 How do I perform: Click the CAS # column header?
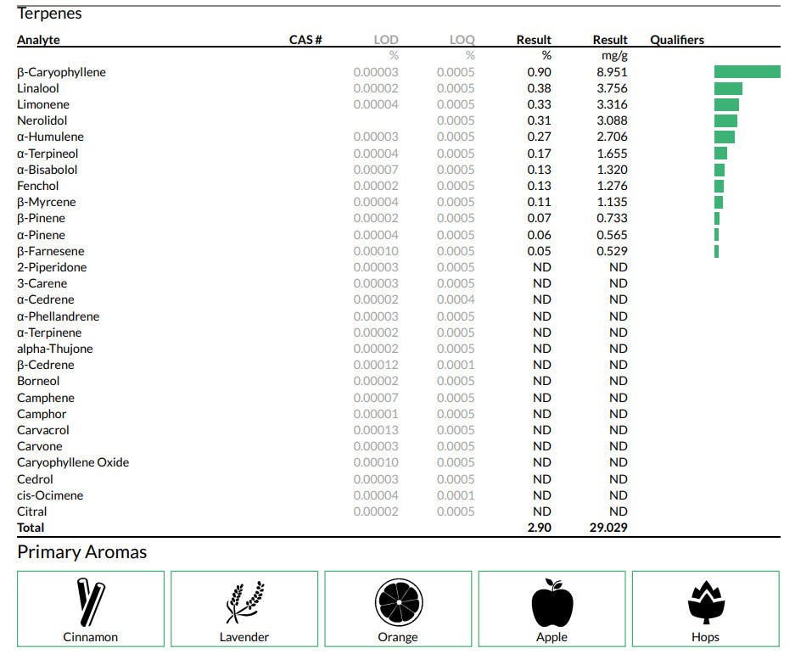pyautogui.click(x=305, y=40)
